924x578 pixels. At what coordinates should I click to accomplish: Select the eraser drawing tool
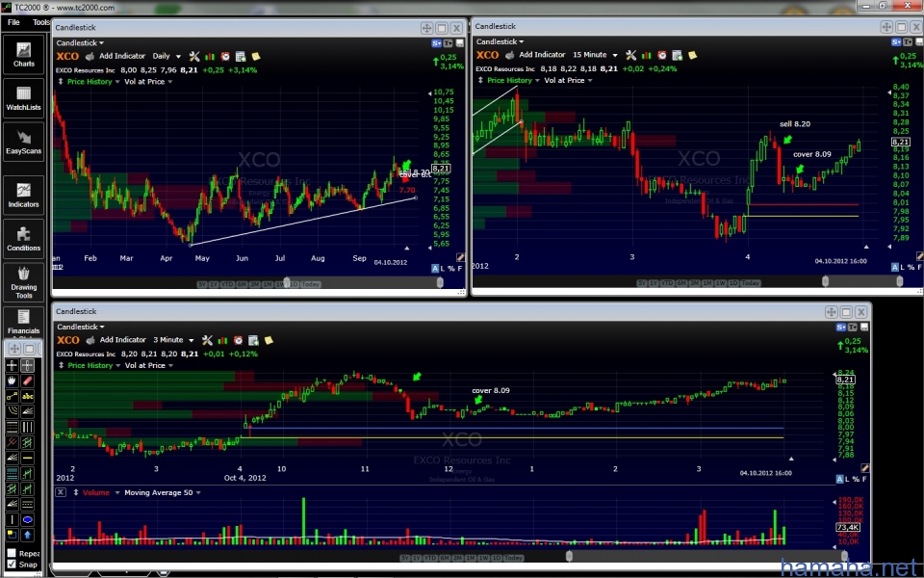[x=29, y=381]
